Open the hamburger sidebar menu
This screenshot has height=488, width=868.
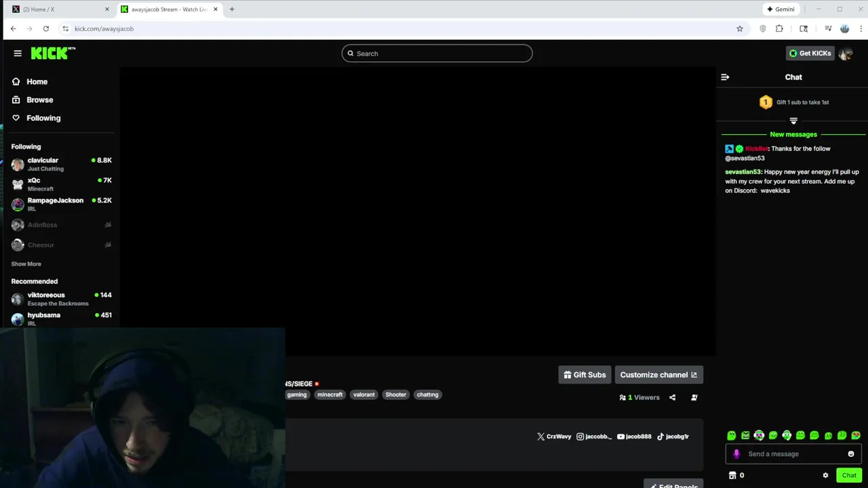(18, 54)
